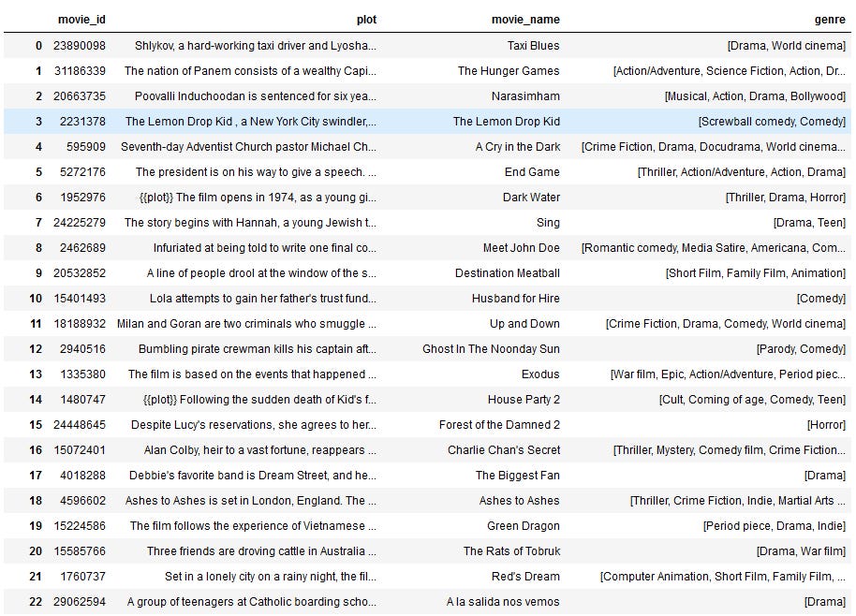The width and height of the screenshot is (856, 616).
Task: Select plot 'Bumbling pirate crewman kills'
Action: coord(258,349)
